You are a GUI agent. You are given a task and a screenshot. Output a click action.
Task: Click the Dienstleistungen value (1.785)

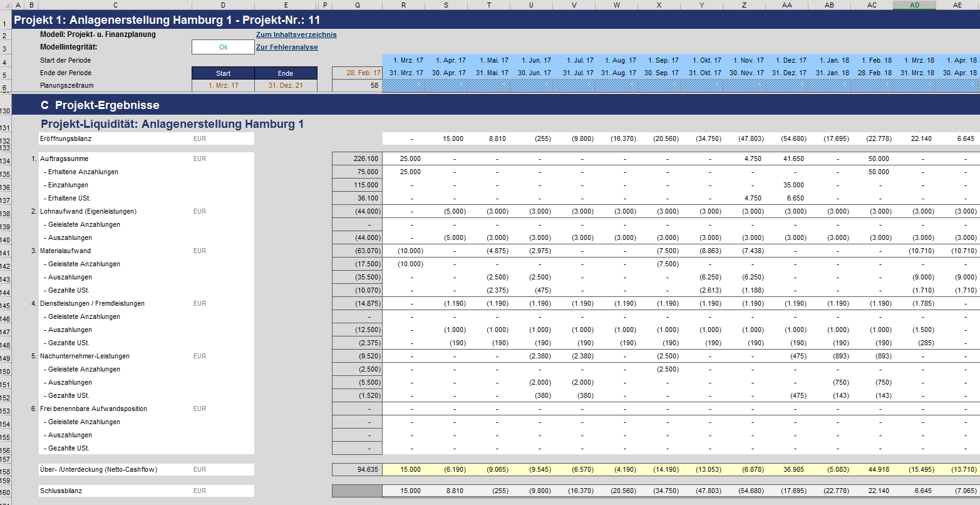tap(914, 304)
